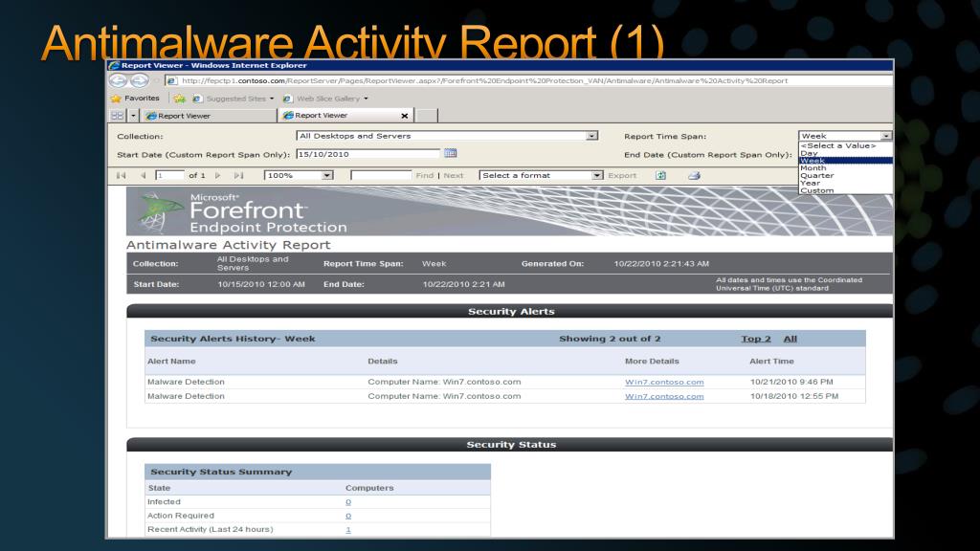This screenshot has width=980, height=551.
Task: Open the Favorites star button
Action: click(135, 99)
